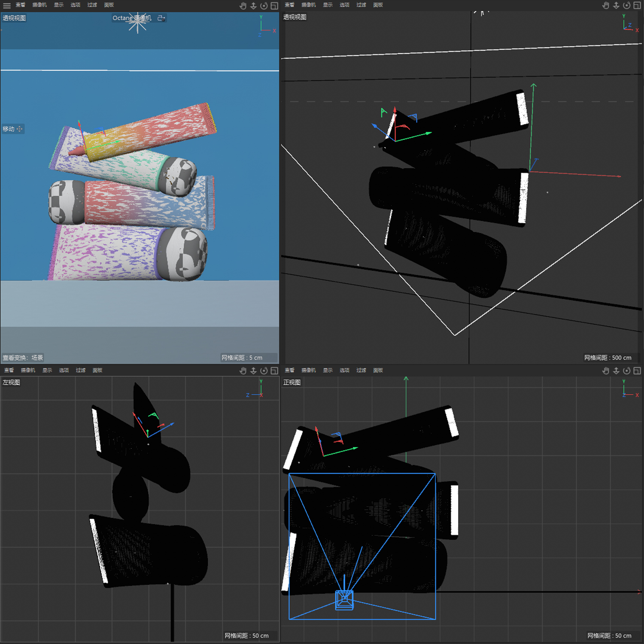Click 网格间距 : 50 cm in 正视图

coord(610,636)
